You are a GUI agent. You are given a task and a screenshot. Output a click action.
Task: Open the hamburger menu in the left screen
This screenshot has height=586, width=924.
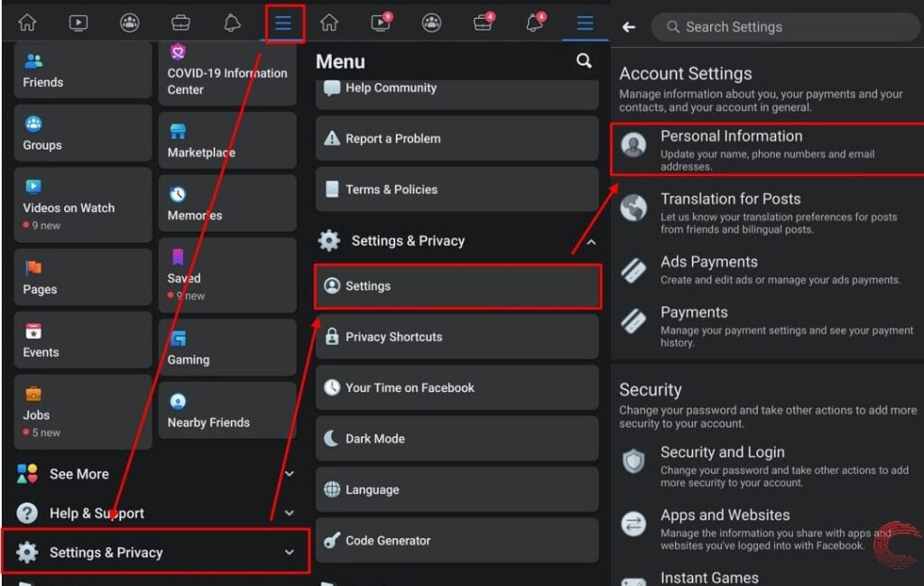coord(283,23)
